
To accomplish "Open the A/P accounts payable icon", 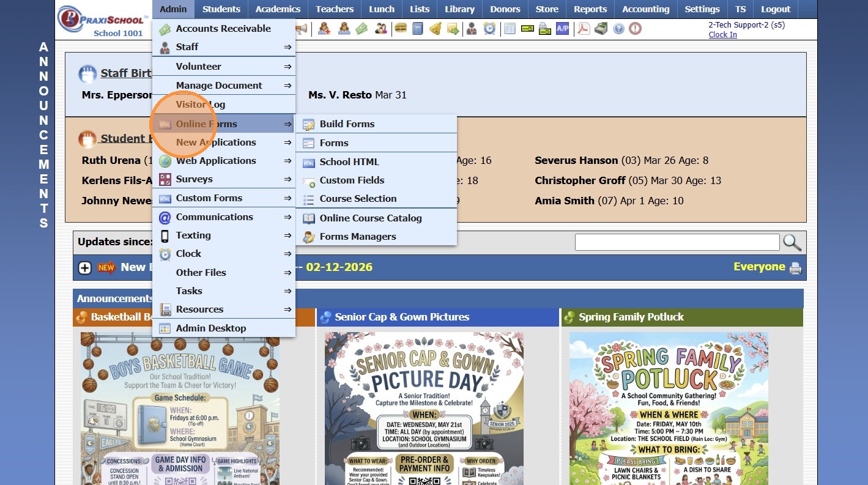I will point(563,28).
